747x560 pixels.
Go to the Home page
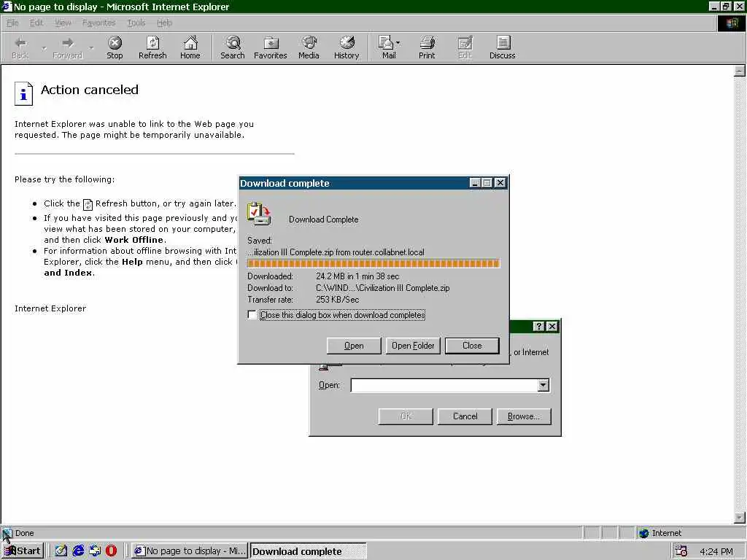(190, 47)
